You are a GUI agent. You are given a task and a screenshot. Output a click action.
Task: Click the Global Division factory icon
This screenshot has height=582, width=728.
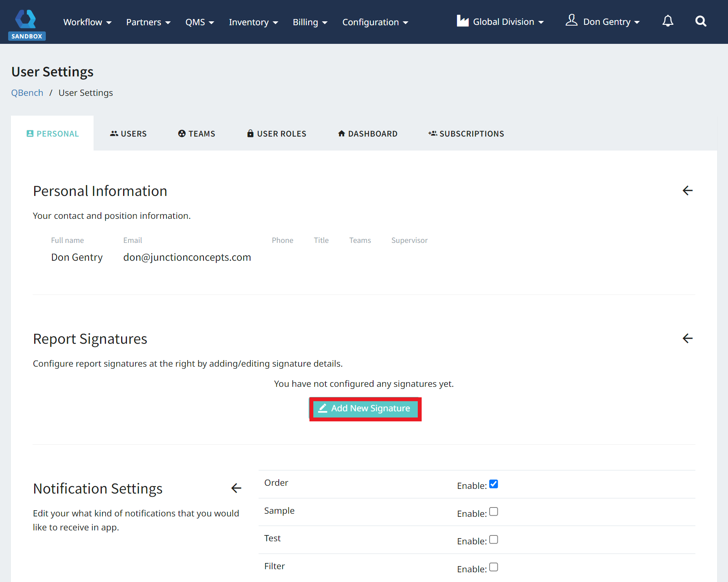click(x=462, y=21)
